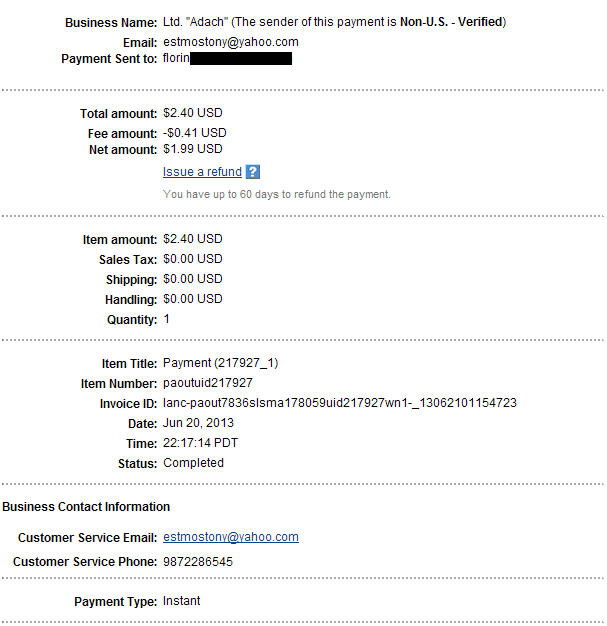607x626 pixels.
Task: Click the total amount $2.40 USD value
Action: (192, 114)
